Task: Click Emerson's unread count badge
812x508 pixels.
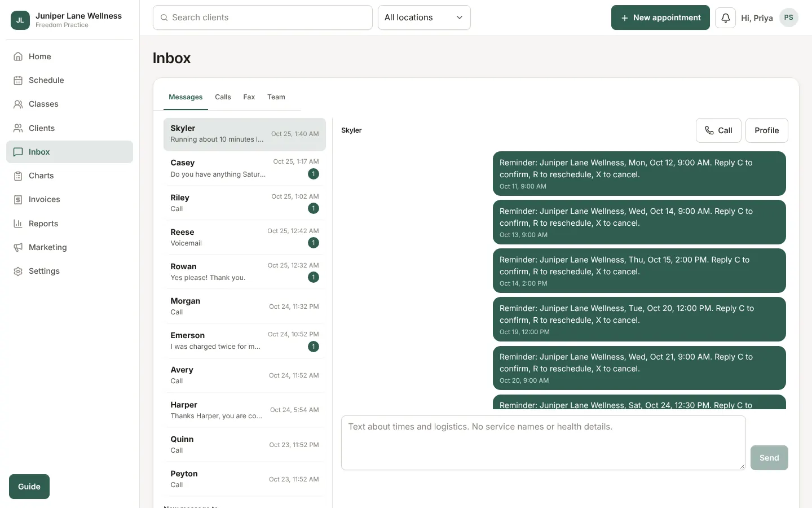Action: pos(314,347)
